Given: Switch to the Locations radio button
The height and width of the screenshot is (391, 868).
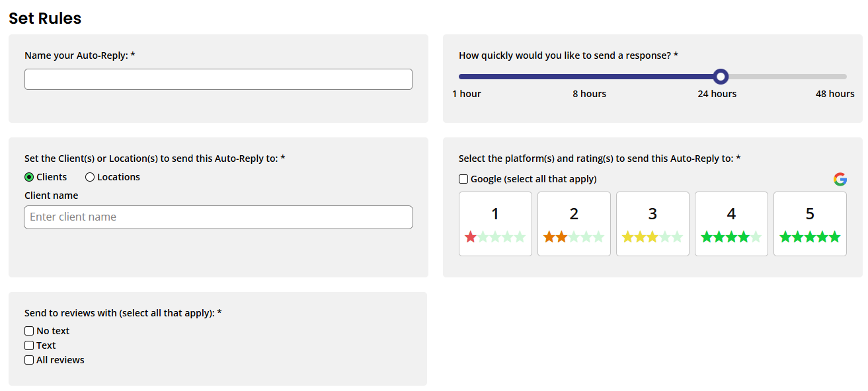Looking at the screenshot, I should coord(90,177).
